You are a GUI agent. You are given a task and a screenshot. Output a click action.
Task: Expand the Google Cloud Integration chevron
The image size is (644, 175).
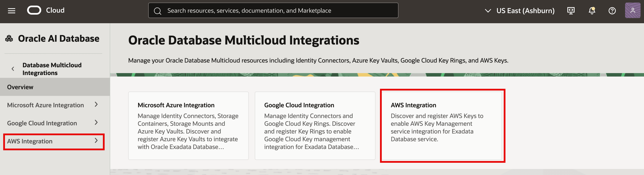(x=96, y=123)
